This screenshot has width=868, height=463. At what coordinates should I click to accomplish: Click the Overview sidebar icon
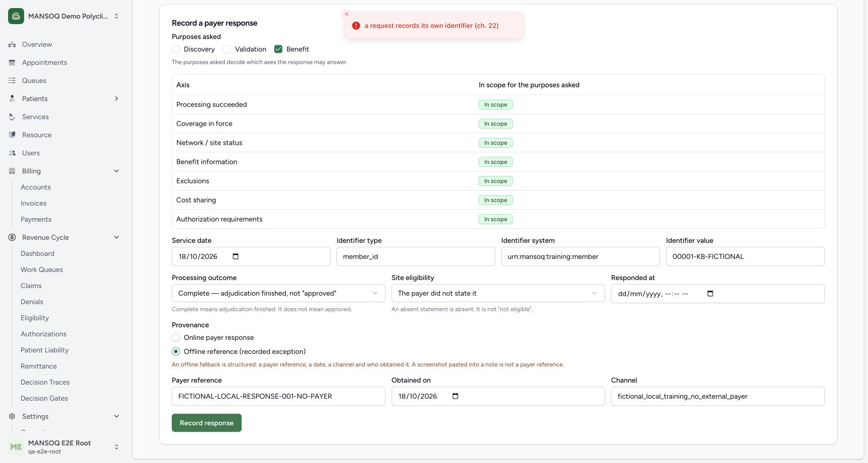pyautogui.click(x=12, y=44)
